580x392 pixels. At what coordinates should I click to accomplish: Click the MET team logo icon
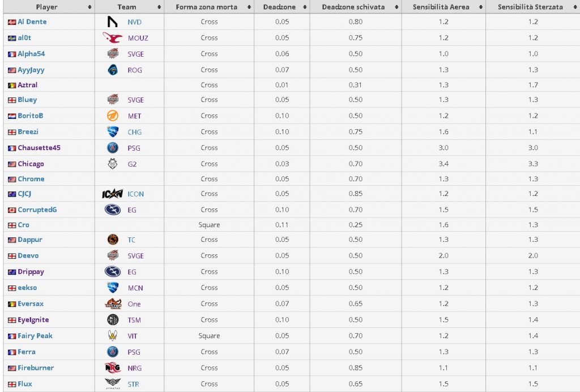tap(113, 116)
